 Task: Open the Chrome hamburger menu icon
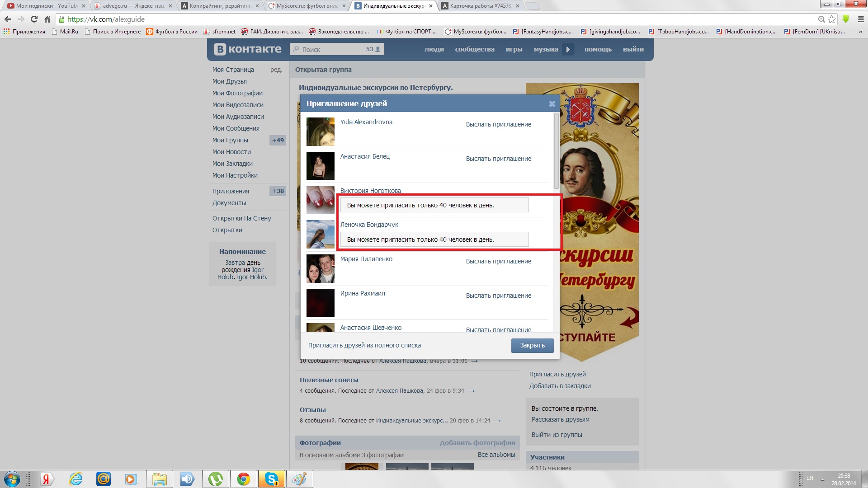tap(861, 19)
